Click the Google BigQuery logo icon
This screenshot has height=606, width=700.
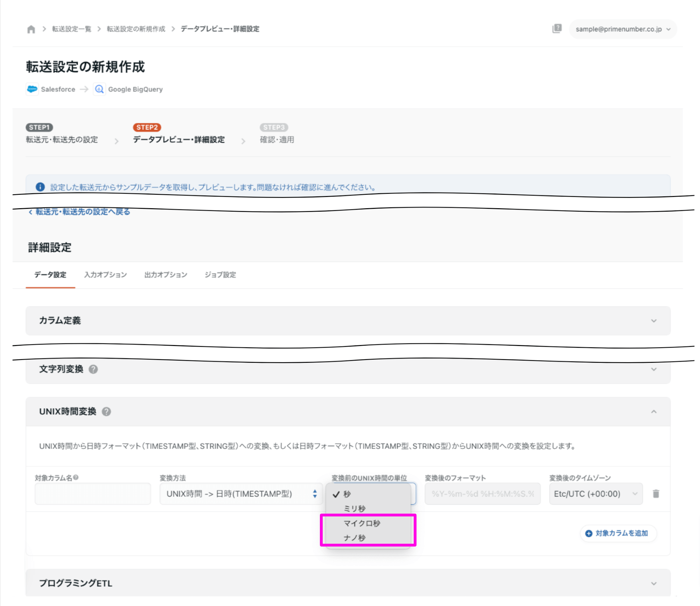(99, 89)
